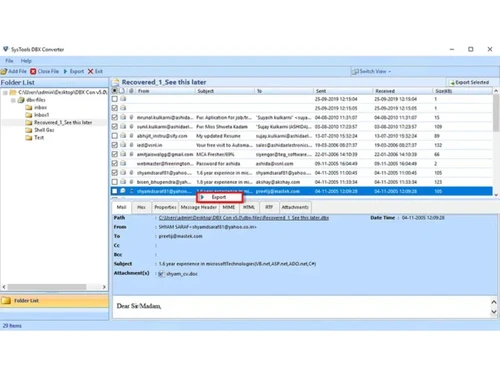Collapse the C:\Users\admin root tree node

(x=5, y=92)
